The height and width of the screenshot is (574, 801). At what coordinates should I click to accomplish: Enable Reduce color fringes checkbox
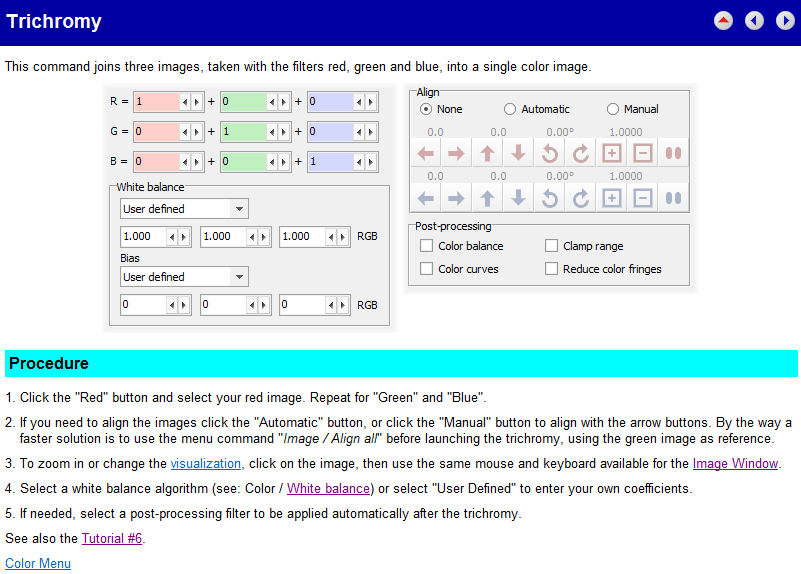coord(551,269)
